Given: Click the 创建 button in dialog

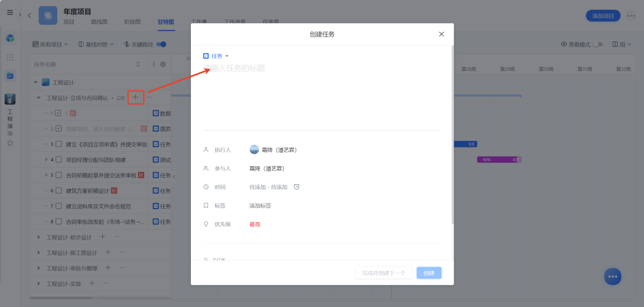Looking at the screenshot, I should (429, 273).
